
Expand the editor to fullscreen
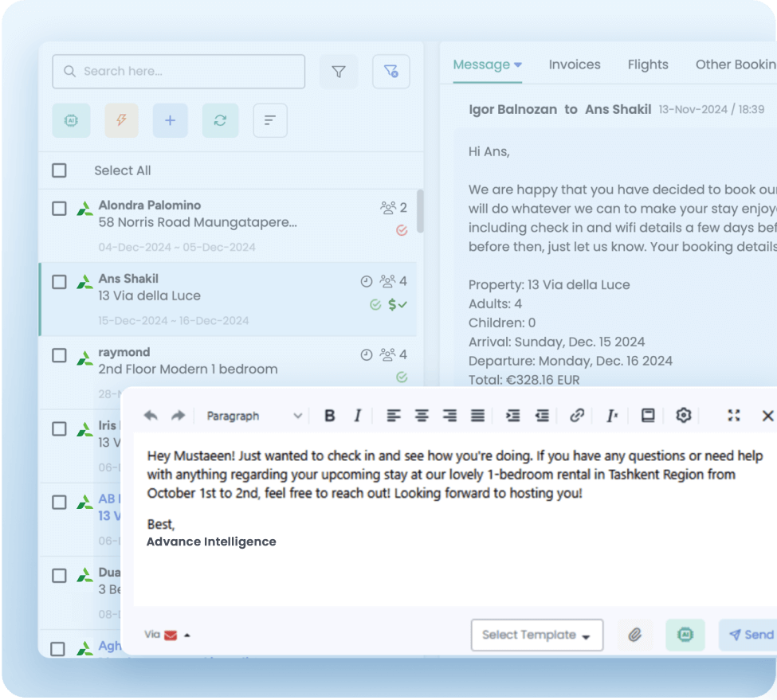pos(734,416)
